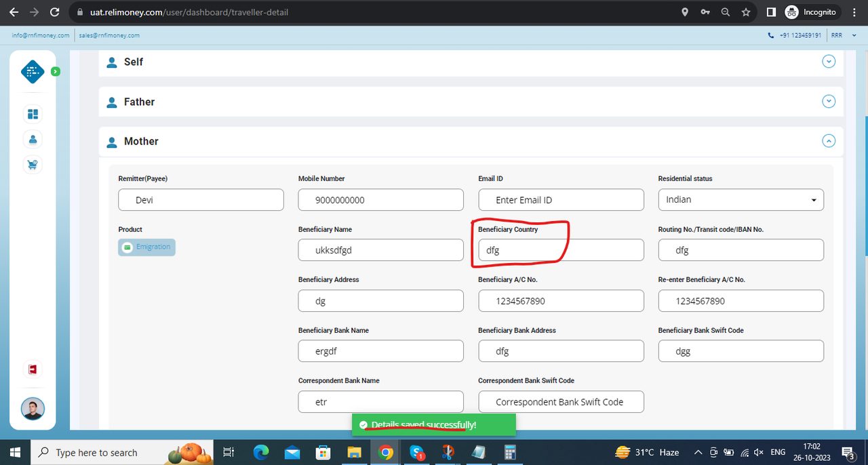Click the Remitter(Payee) field with Devi
868x465 pixels.
[x=201, y=200]
